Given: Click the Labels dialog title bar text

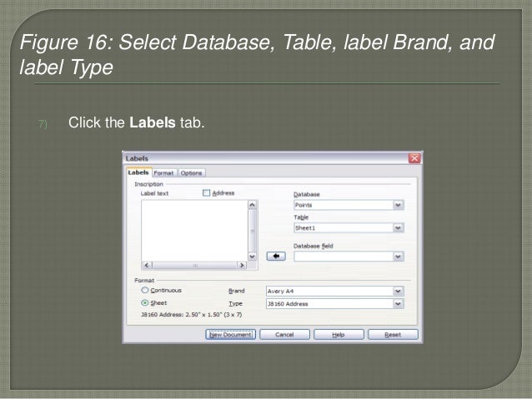Looking at the screenshot, I should coord(137,158).
